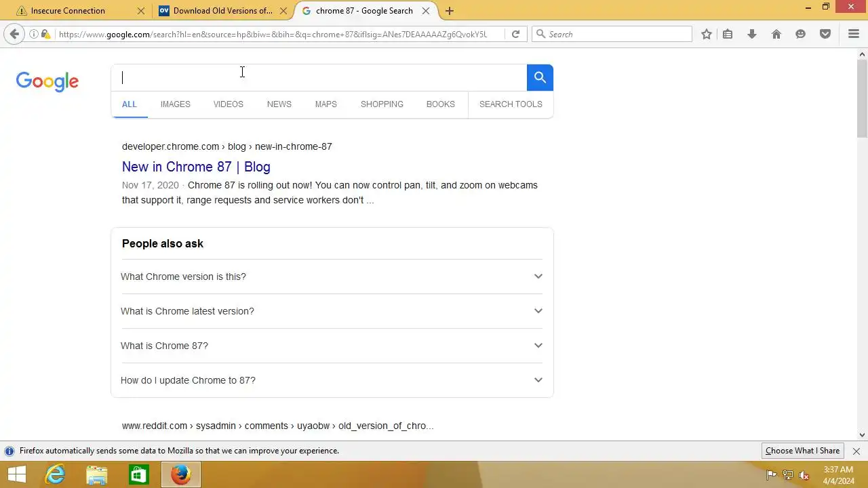Open Action Center flag in system tray

point(771,475)
